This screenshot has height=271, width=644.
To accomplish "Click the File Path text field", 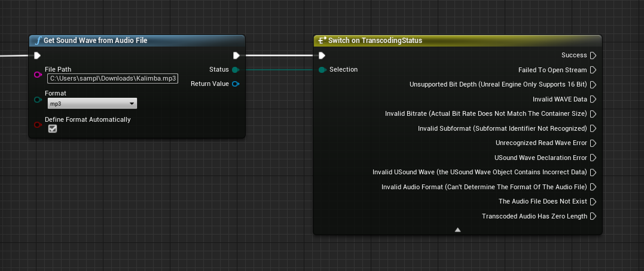I will tap(112, 78).
